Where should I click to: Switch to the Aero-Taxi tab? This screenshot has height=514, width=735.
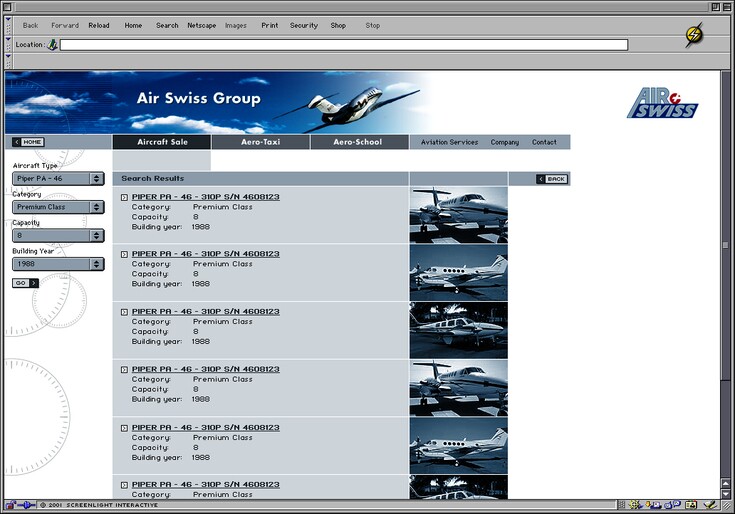tap(260, 142)
